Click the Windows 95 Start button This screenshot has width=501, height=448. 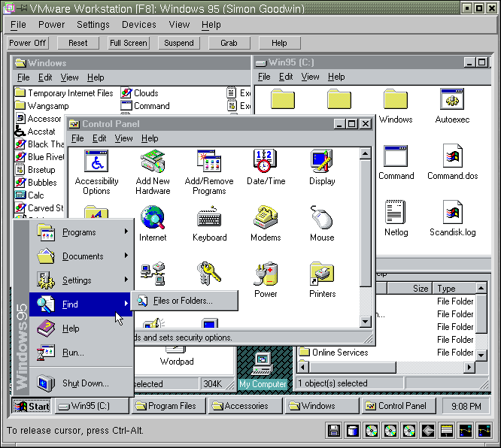tap(32, 406)
